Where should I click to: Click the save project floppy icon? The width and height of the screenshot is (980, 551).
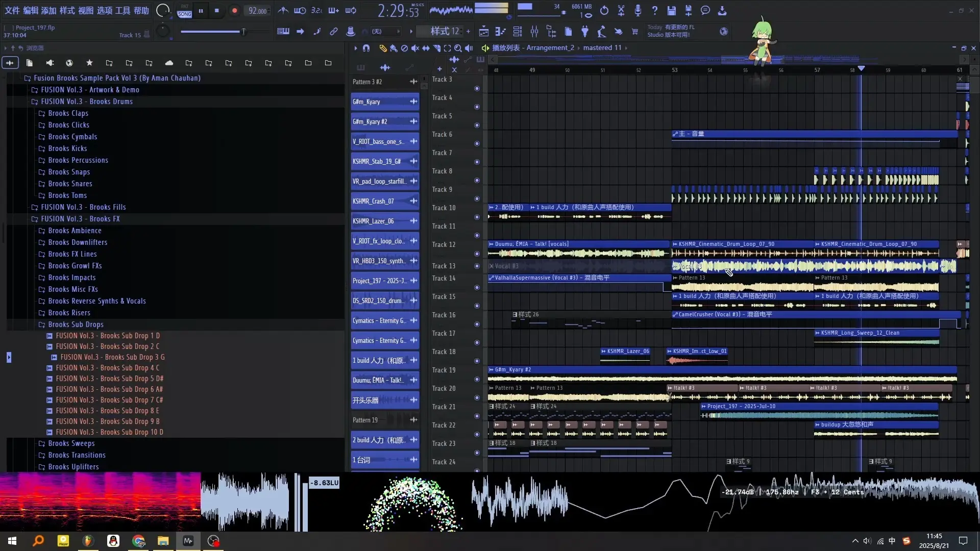[672, 10]
